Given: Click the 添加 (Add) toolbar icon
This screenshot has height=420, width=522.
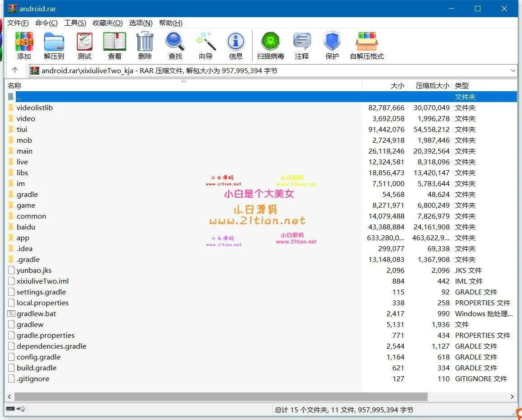Looking at the screenshot, I should pos(24,42).
